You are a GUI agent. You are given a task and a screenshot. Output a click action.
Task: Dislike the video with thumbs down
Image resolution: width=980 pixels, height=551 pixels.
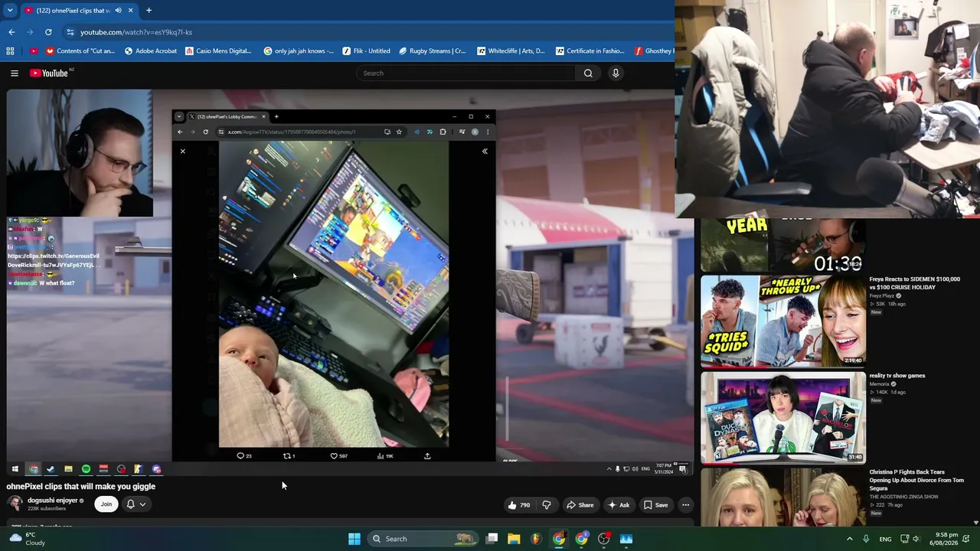point(547,505)
